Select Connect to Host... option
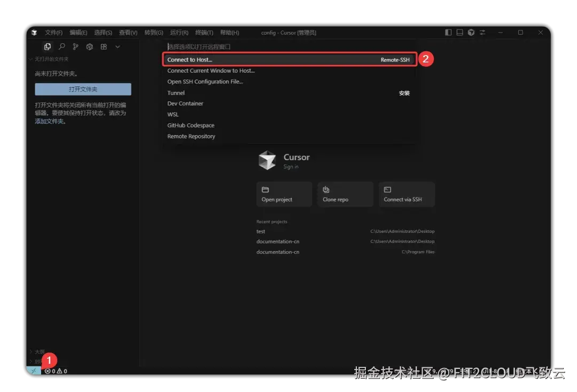The image size is (577, 392). click(x=290, y=60)
